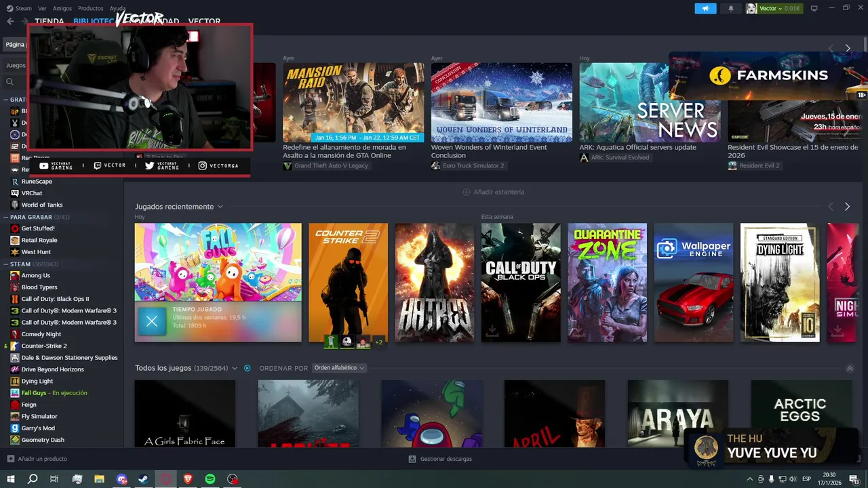Expand the Jugados recientemente shelf dropdown
Viewport: 868px width, 488px height.
pyautogui.click(x=220, y=207)
